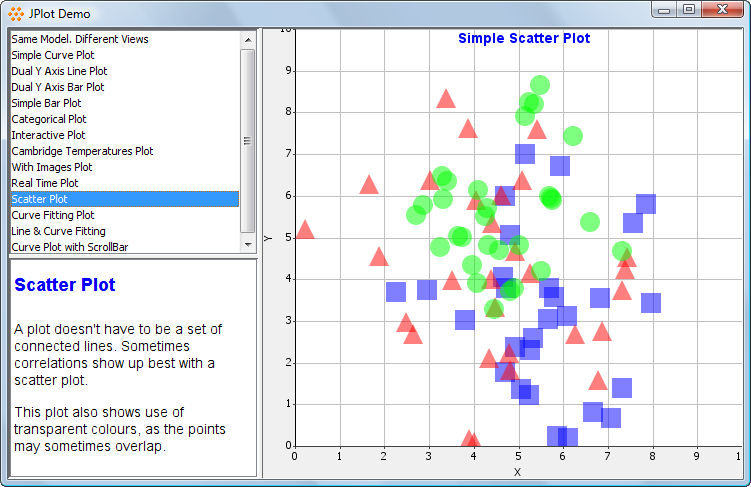Click the JPlot Demo application icon
The image size is (751, 487).
16,14
